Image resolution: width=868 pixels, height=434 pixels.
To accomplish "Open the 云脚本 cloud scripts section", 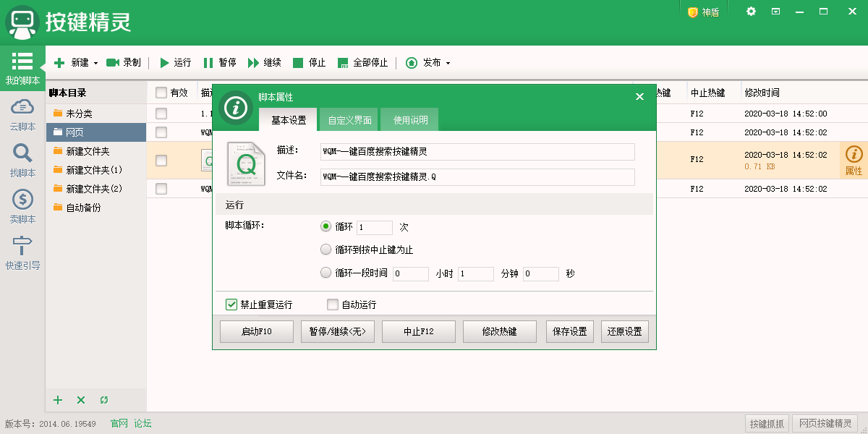I will coord(22,115).
